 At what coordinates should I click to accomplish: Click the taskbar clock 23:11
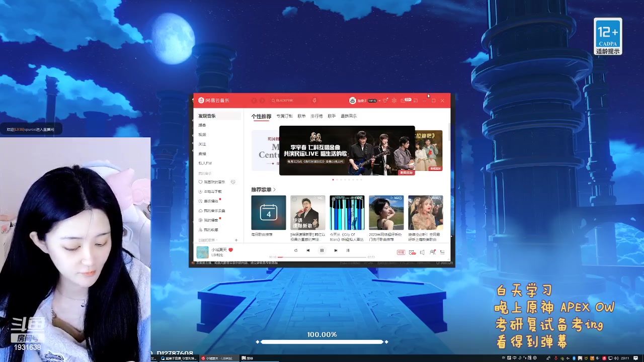click(x=624, y=358)
